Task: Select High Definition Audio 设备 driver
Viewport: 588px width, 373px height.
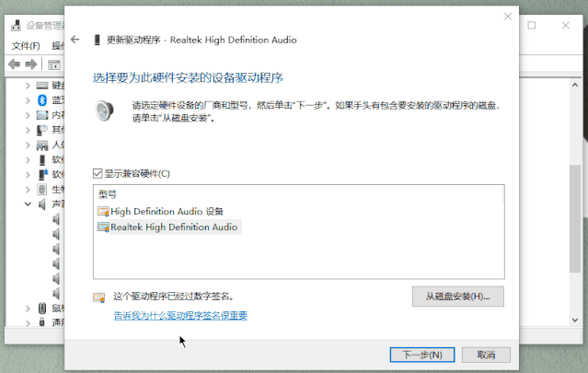Action: [x=167, y=211]
